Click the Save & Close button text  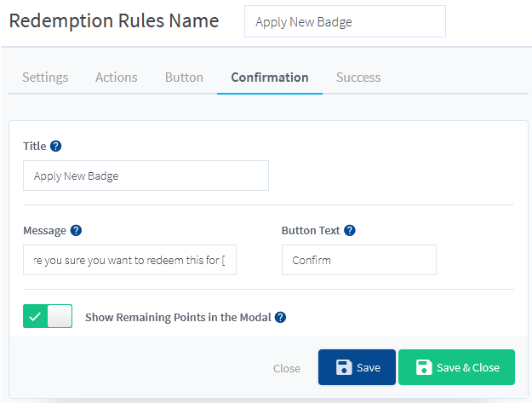(468, 368)
